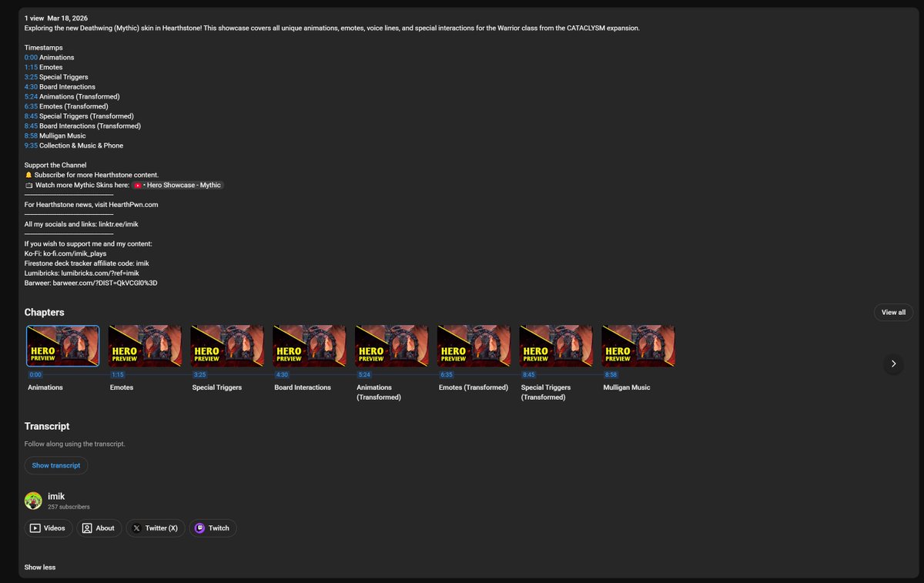Click 'Timestamps' label text

[x=44, y=48]
